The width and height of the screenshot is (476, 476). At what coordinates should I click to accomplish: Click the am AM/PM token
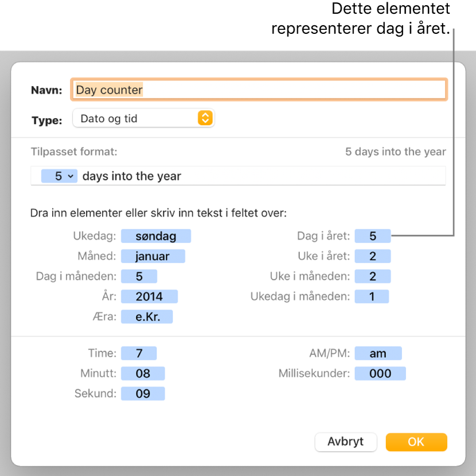coord(379,353)
